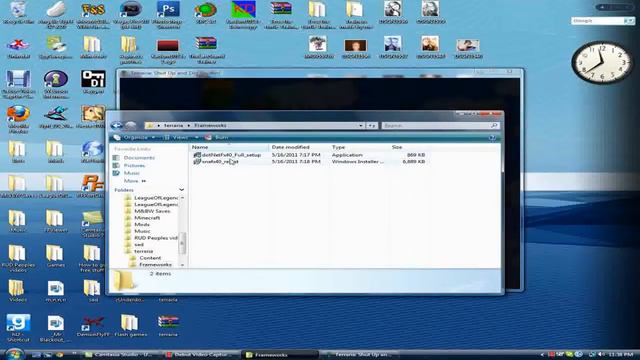Expand the More favorite links
The height and width of the screenshot is (360, 640).
coord(135,181)
